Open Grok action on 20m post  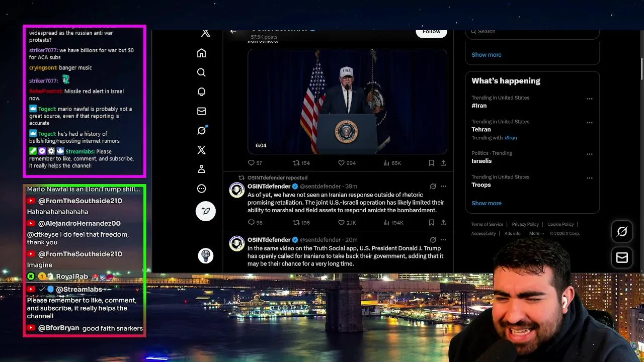(433, 240)
